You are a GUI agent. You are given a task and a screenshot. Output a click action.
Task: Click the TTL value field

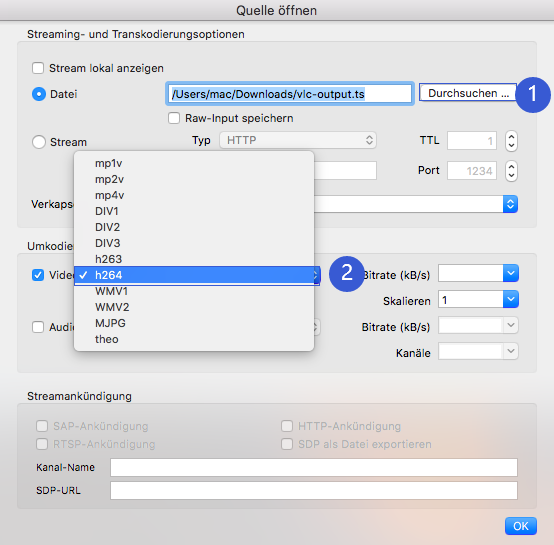pos(472,141)
